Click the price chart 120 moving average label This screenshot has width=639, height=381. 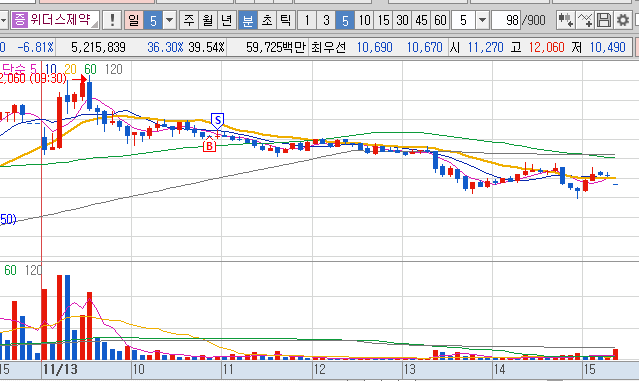click(x=113, y=69)
